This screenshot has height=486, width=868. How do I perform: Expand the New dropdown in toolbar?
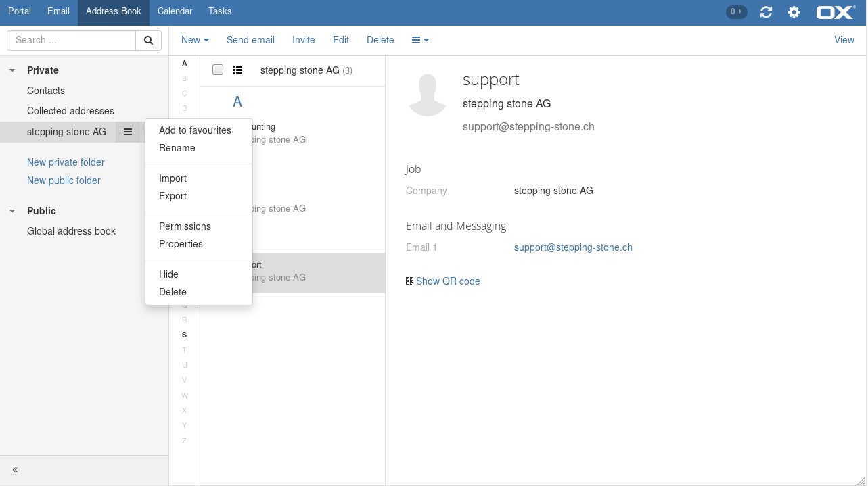(195, 40)
